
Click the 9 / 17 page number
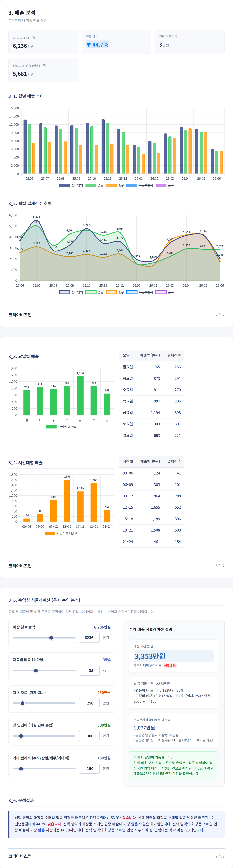point(220,856)
